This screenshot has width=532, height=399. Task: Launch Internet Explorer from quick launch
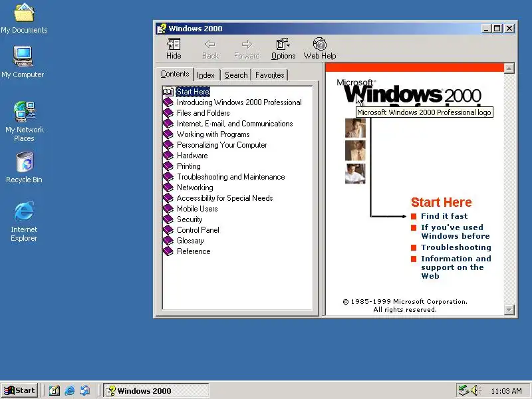tap(70, 391)
